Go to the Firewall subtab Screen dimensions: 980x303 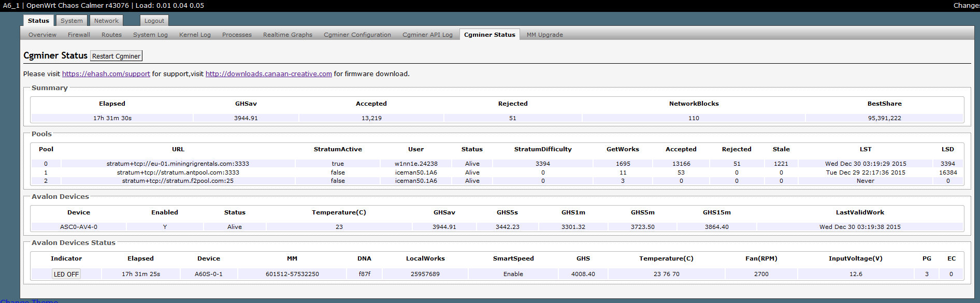click(79, 35)
